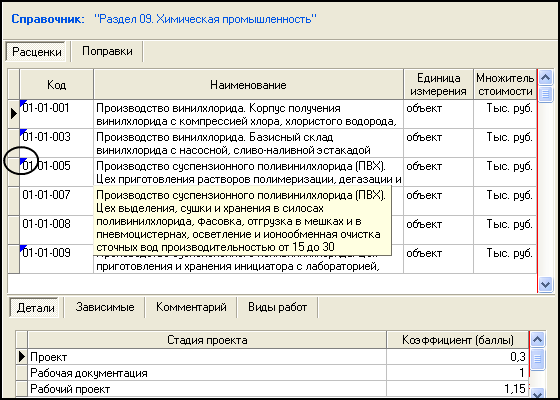
Task: Switch to the Комментарий tab
Action: tap(191, 307)
